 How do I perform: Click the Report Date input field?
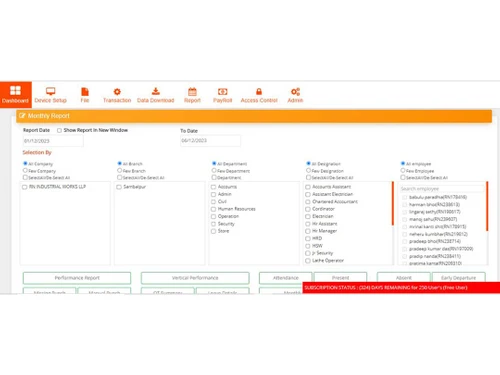point(53,141)
